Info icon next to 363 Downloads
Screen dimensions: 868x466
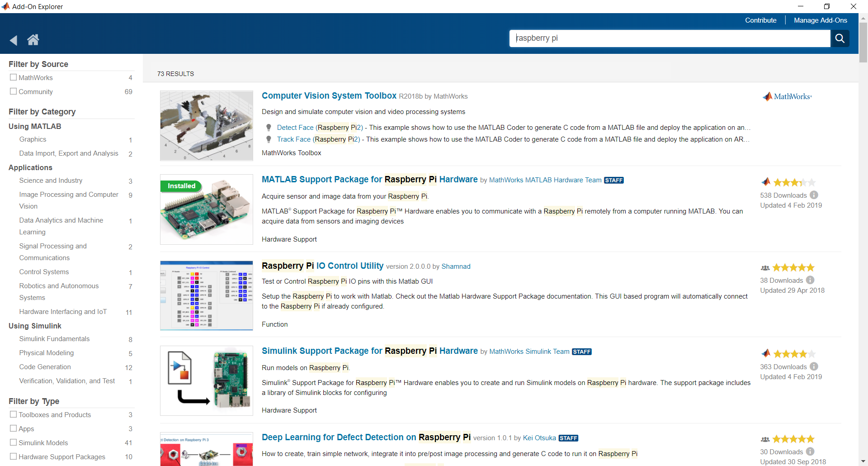coord(814,366)
